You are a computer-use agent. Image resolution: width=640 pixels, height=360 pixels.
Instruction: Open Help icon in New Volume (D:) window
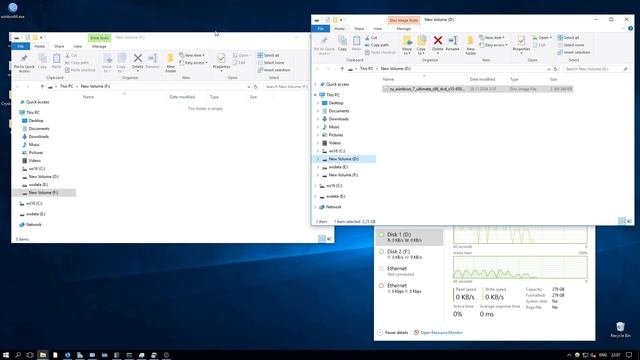point(631,29)
